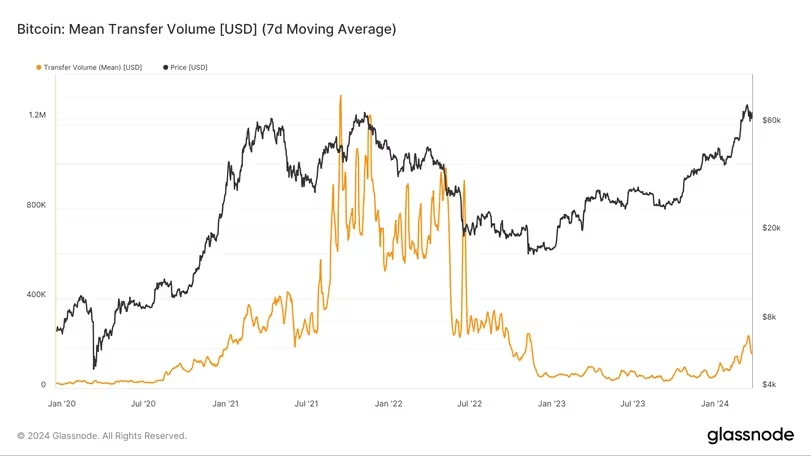The height and width of the screenshot is (456, 811).
Task: Select the Jan '23 x-axis label
Action: click(x=551, y=403)
